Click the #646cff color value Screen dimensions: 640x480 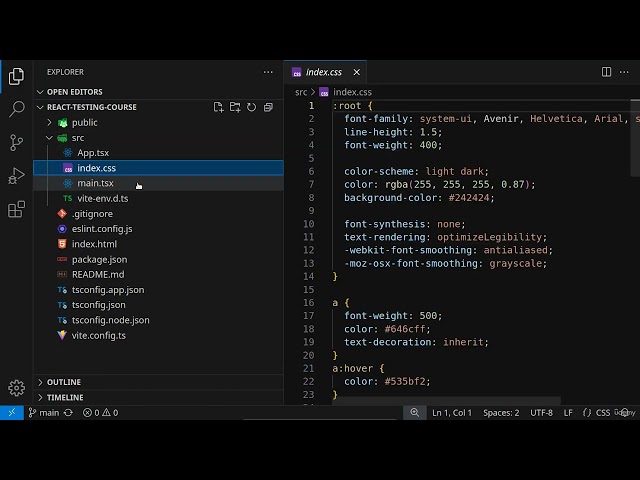tap(405, 329)
